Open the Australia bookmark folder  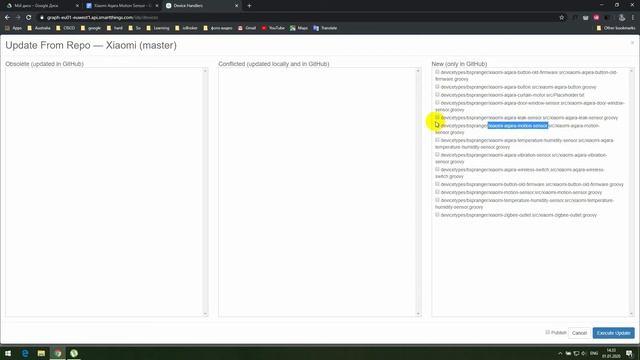click(39, 28)
